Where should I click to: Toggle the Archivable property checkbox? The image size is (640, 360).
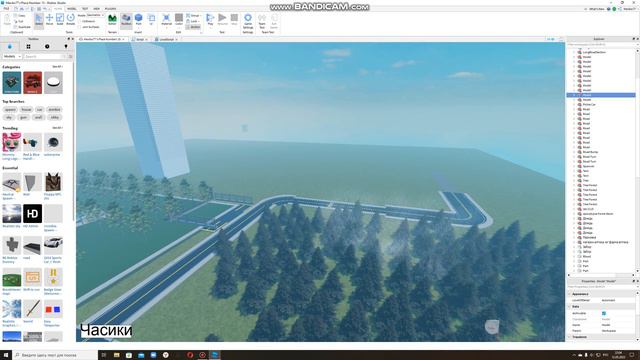coord(604,313)
